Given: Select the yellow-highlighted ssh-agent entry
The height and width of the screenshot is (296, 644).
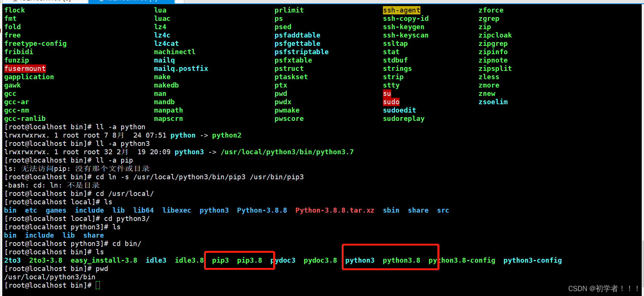Looking at the screenshot, I should (x=401, y=10).
